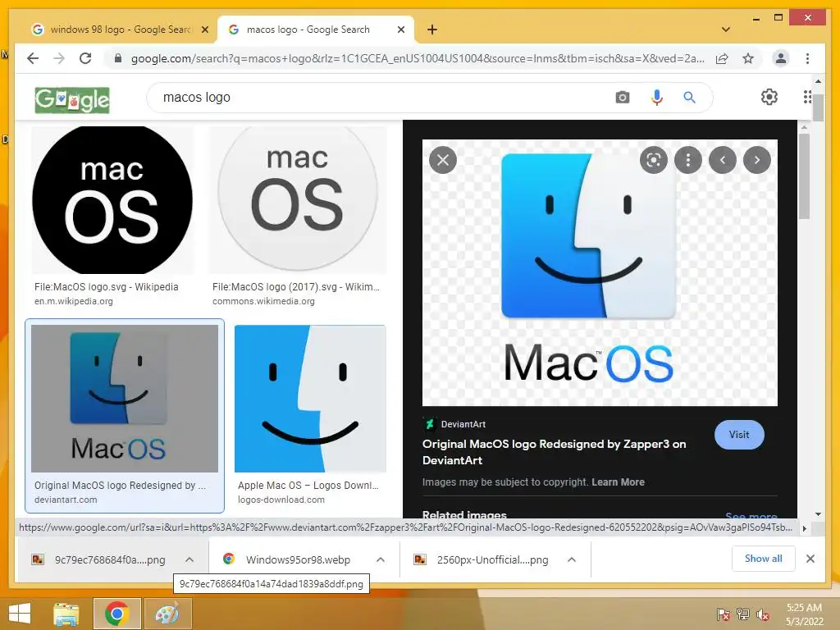Select the DeviantArt MacOS redesigned thumbnail
Screen dimensions: 840x630
coord(125,398)
